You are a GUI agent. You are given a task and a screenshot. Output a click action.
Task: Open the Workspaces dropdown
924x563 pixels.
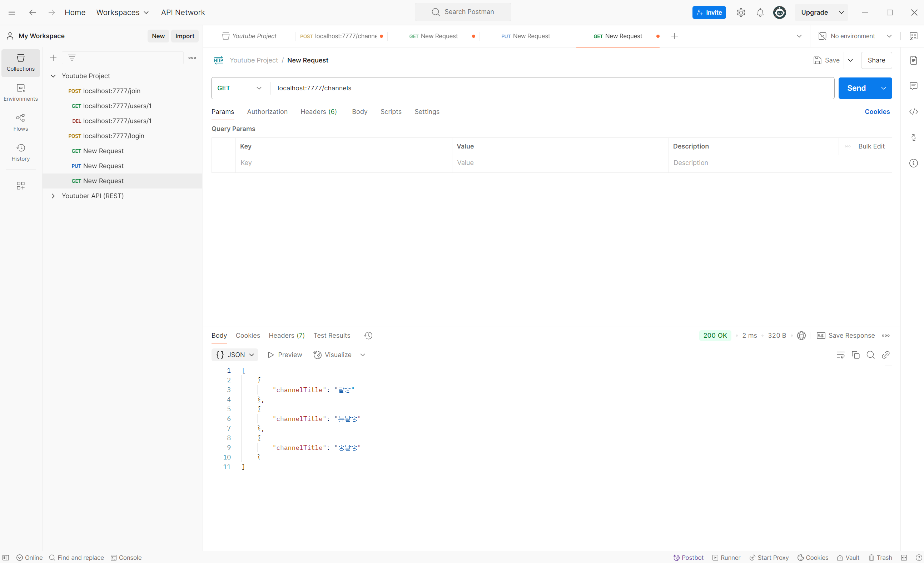click(x=123, y=12)
